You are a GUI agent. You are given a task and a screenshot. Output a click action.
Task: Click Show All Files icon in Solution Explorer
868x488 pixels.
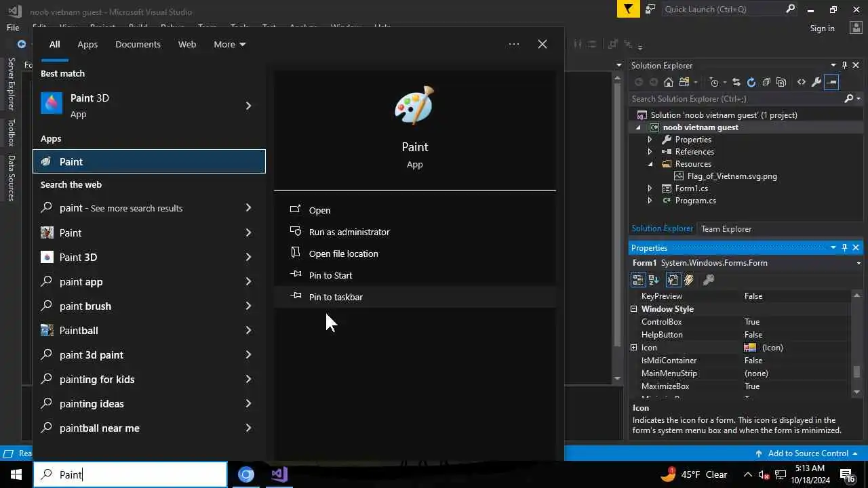pyautogui.click(x=781, y=82)
